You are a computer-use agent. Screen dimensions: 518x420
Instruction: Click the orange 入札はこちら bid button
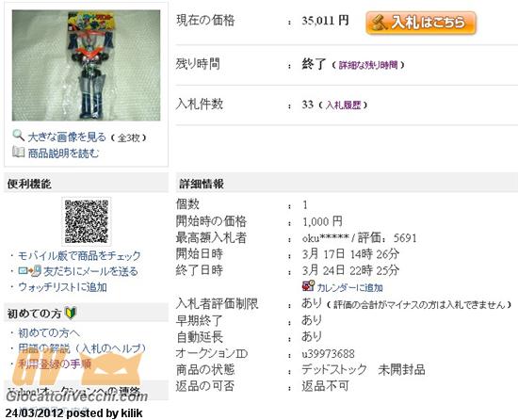[421, 23]
